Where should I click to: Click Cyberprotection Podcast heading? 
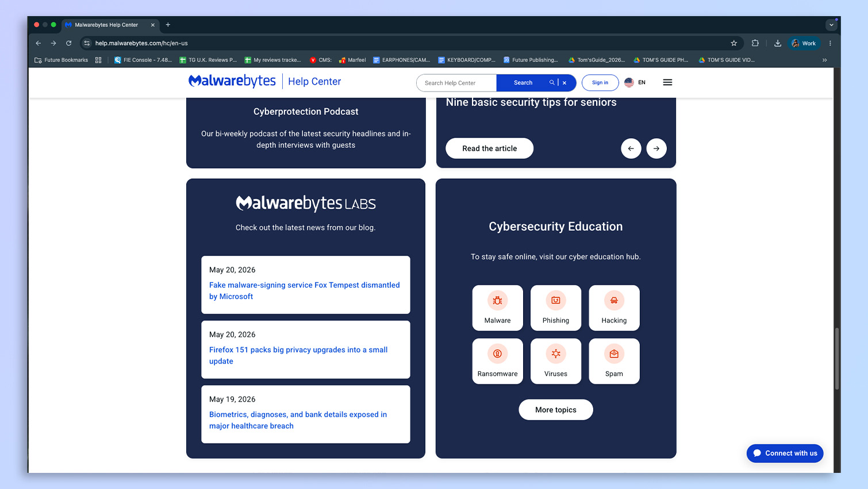coord(306,112)
